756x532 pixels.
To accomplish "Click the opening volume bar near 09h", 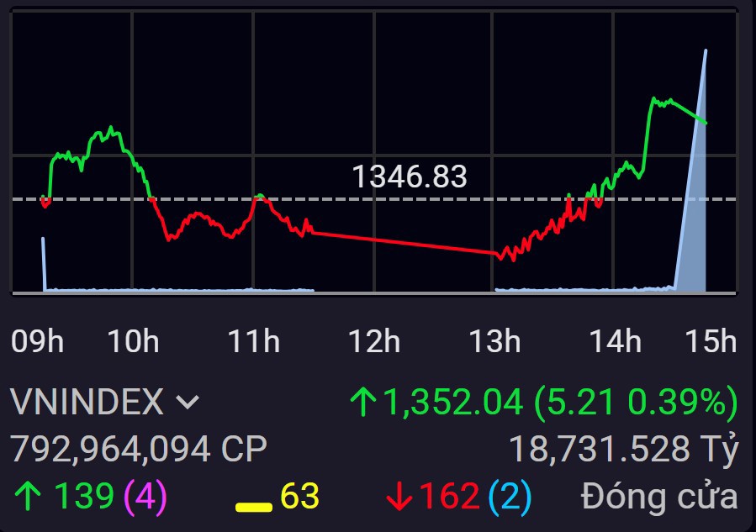I will 44,264.
